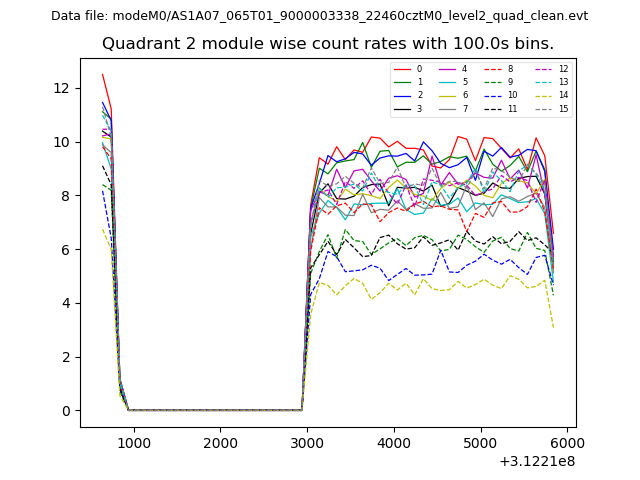
Task: Click the red solid line legend marker for module 0
Action: pos(402,69)
